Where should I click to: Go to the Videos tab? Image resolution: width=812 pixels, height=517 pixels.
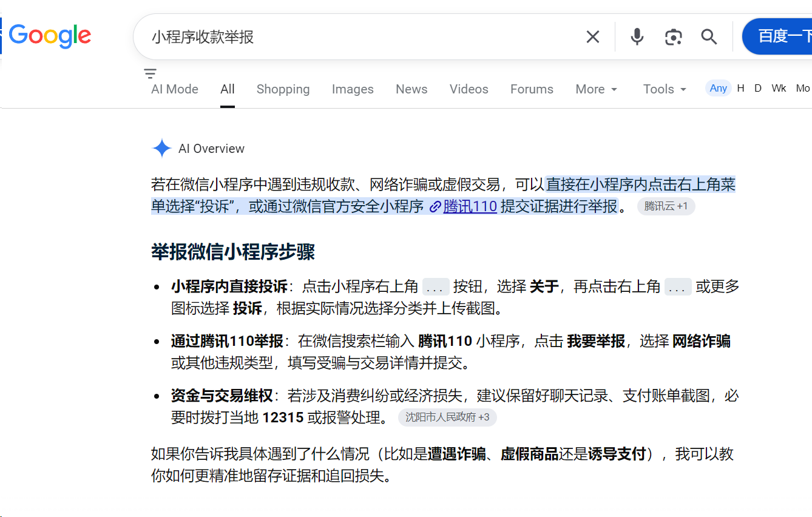pos(469,89)
